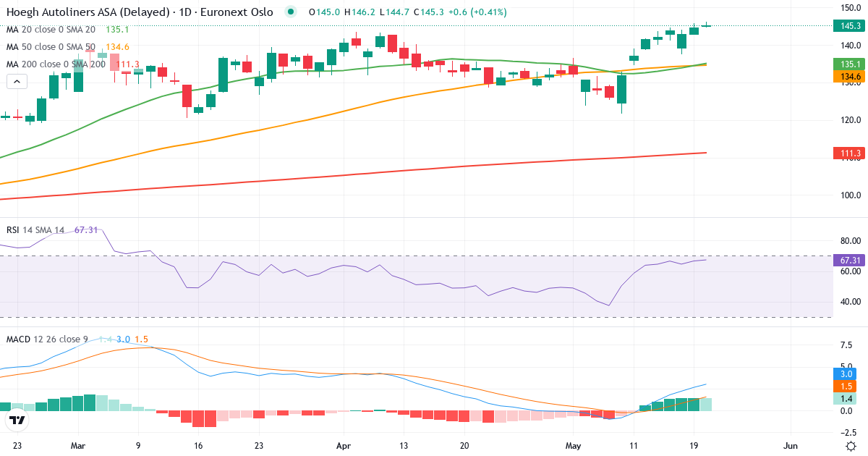Click the TradingView logo
Screen dimensions: 868x456
coord(16,421)
